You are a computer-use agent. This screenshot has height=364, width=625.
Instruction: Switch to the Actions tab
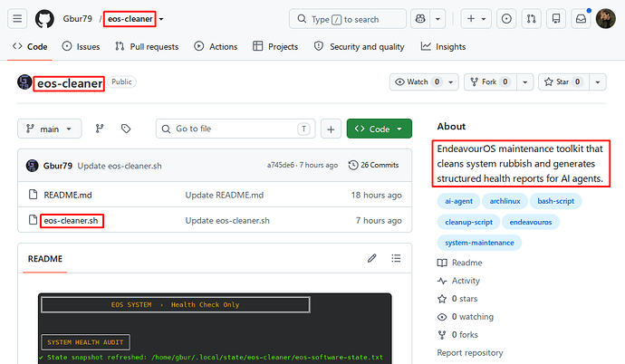(x=216, y=46)
